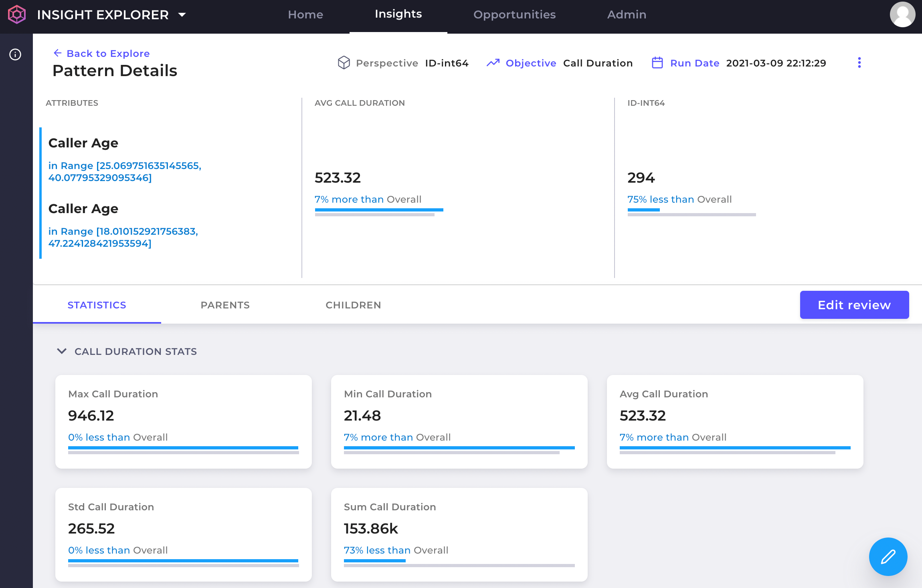The image size is (922, 588).
Task: Click the Objective trend arrow icon
Action: pos(493,63)
